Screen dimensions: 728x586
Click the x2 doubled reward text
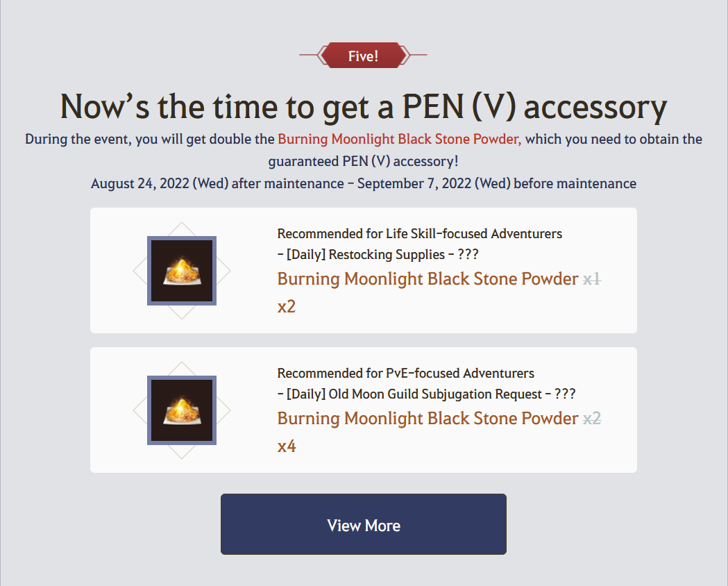pos(287,306)
